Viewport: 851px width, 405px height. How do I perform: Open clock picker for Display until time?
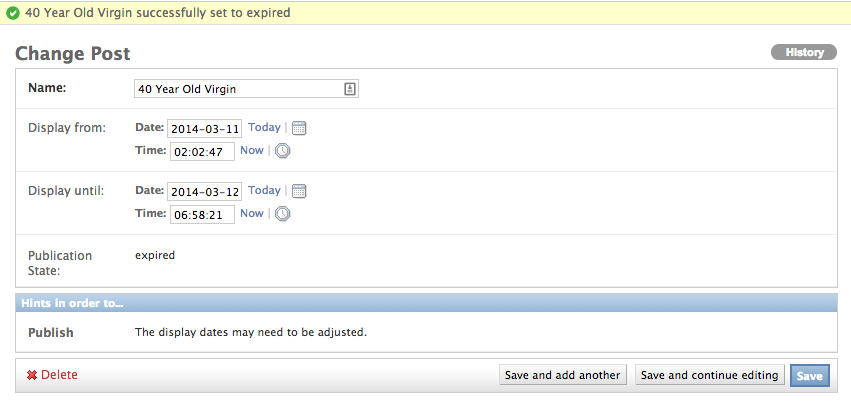[x=282, y=214]
